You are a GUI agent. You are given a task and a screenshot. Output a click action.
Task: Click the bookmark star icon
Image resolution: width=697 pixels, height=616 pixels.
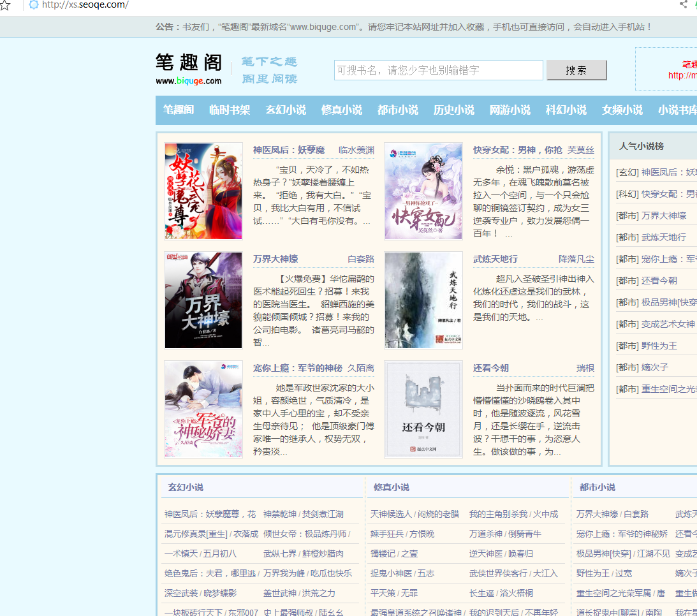pos(5,5)
